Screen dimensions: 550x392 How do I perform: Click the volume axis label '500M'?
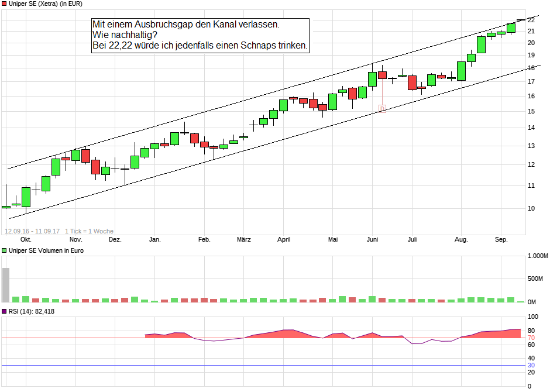(535, 278)
